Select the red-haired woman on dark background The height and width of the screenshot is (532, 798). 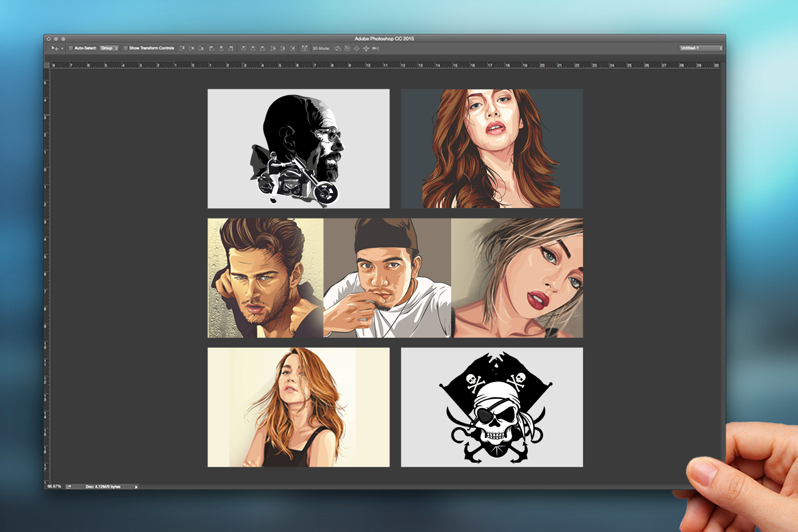pyautogui.click(x=492, y=148)
